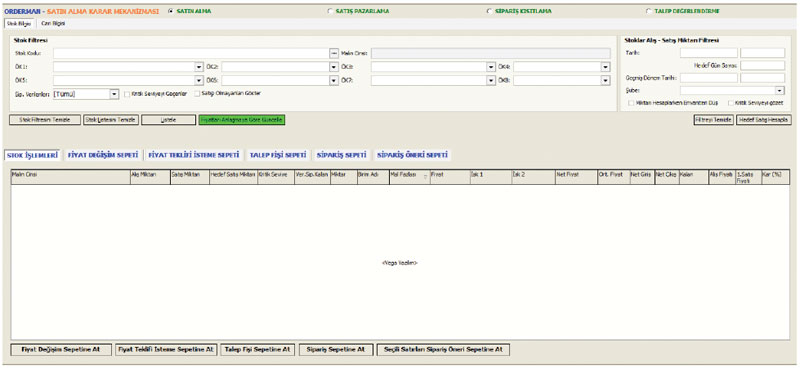Image resolution: width=800 pixels, height=369 pixels.
Task: Click the first Tarih date field
Action: pyautogui.click(x=709, y=53)
